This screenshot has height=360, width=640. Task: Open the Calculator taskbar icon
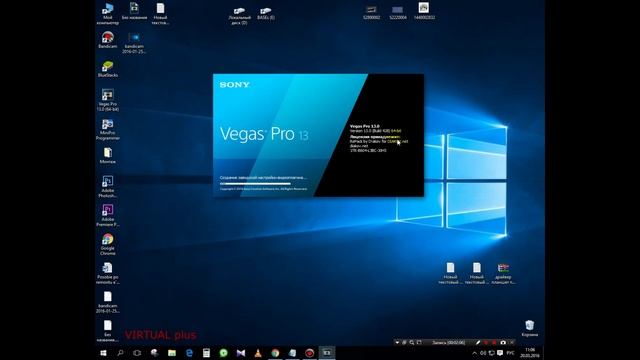point(207,353)
